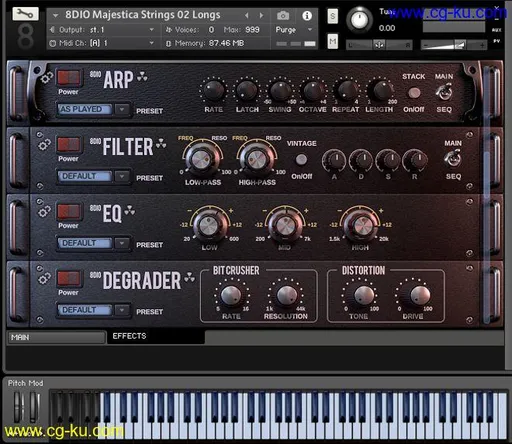Solo the instrument with S button
This screenshot has width=512, height=444.
(x=332, y=16)
